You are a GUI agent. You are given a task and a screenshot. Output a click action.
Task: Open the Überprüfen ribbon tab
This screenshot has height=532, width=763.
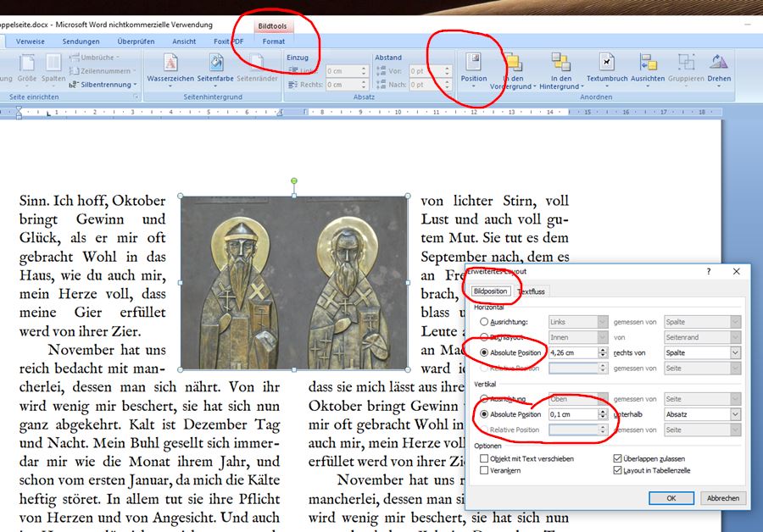point(136,41)
